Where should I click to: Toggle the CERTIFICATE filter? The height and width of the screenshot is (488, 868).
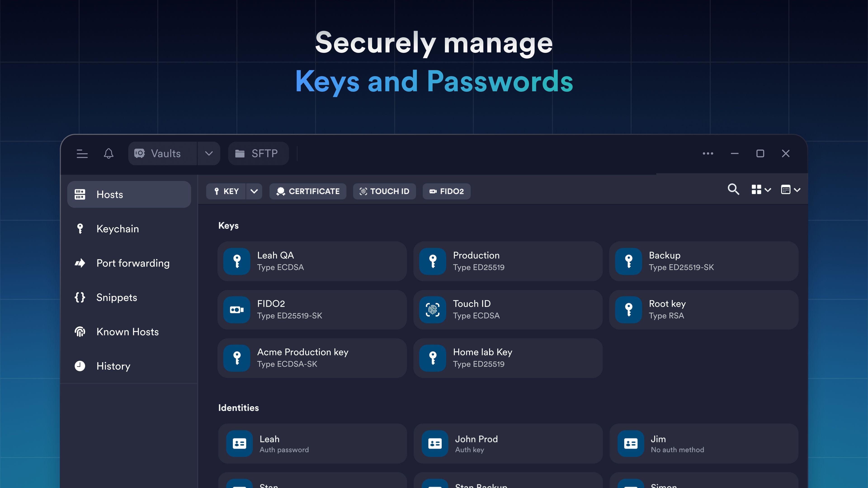(x=308, y=191)
